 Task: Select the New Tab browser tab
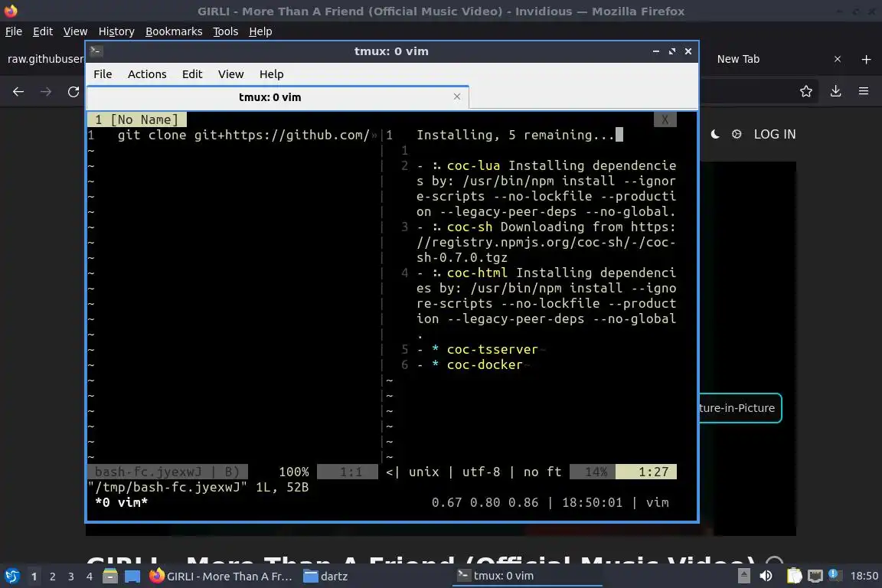click(x=738, y=59)
